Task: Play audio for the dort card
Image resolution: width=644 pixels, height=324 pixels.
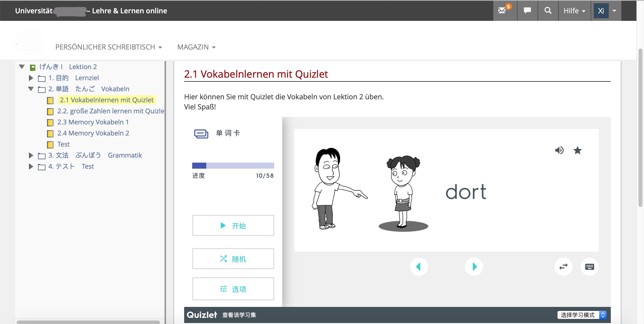Action: [559, 150]
